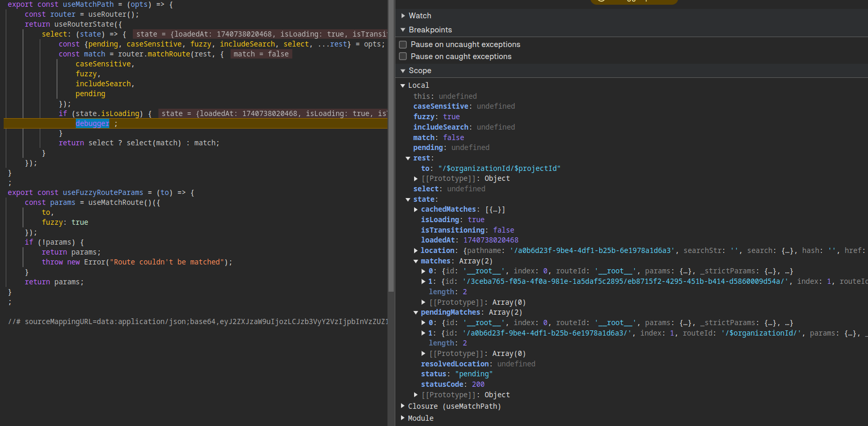The width and height of the screenshot is (868, 426).
Task: Expand the Watch section
Action: point(403,16)
